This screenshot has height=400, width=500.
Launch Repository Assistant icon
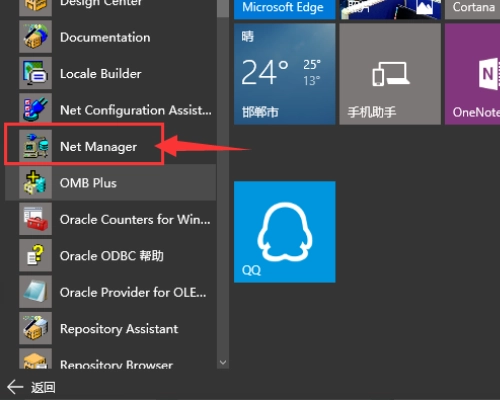[x=35, y=328]
